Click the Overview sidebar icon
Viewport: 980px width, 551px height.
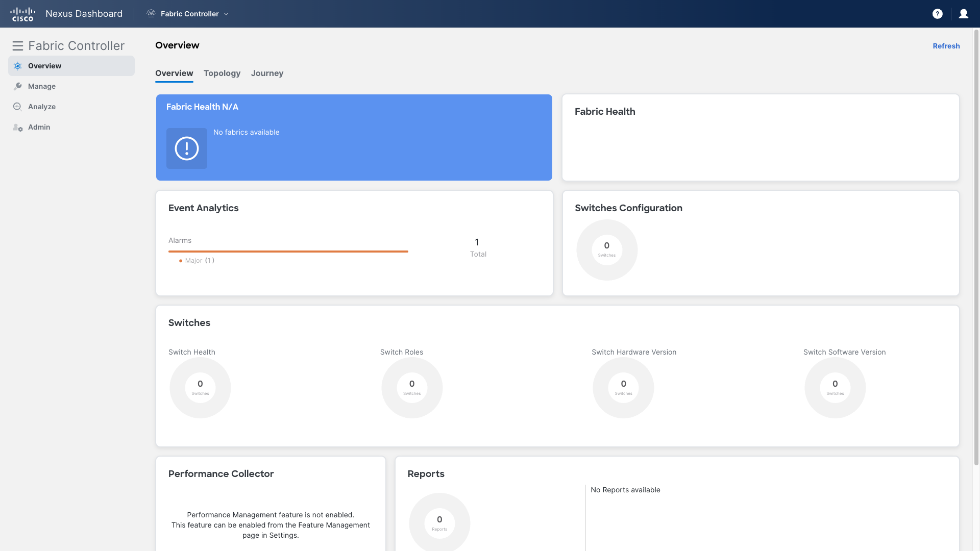(18, 66)
